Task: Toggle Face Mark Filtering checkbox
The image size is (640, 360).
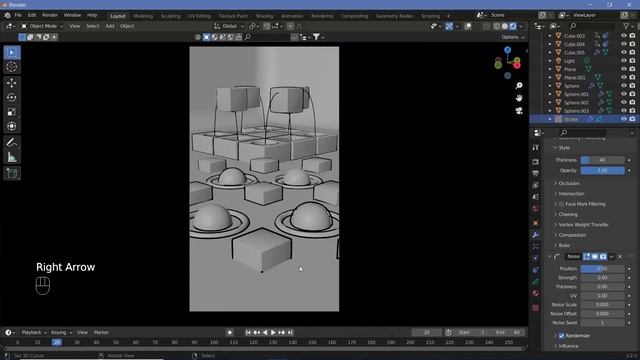Action: click(562, 204)
